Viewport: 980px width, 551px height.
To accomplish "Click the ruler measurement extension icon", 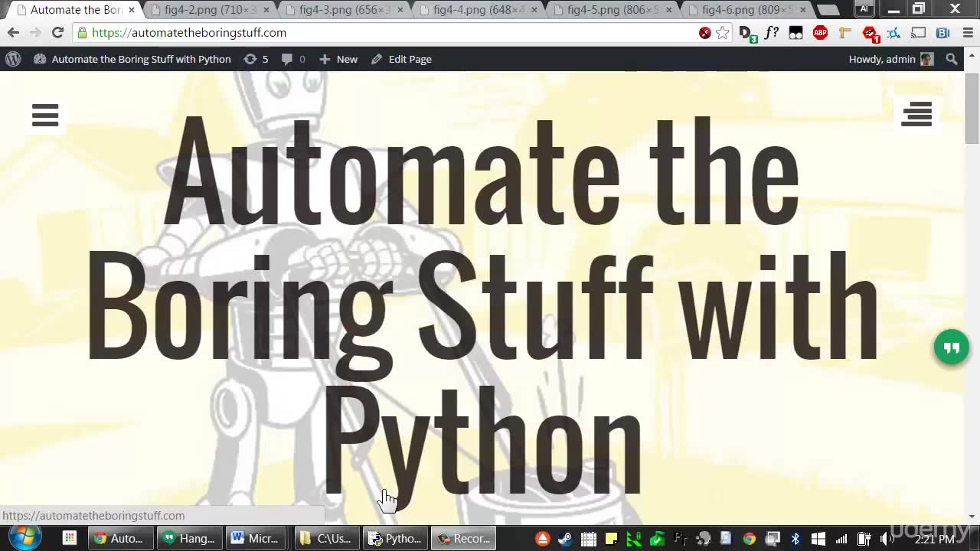I will 844,33.
